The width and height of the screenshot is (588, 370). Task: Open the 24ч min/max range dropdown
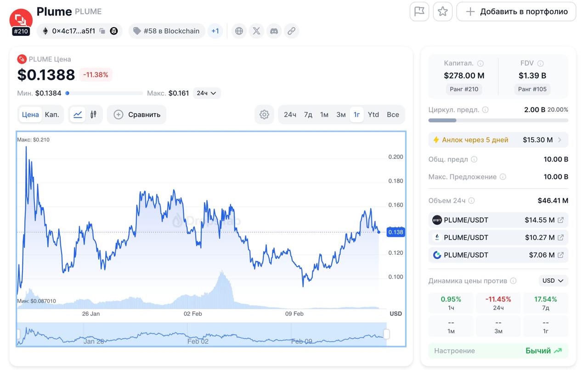click(x=207, y=93)
